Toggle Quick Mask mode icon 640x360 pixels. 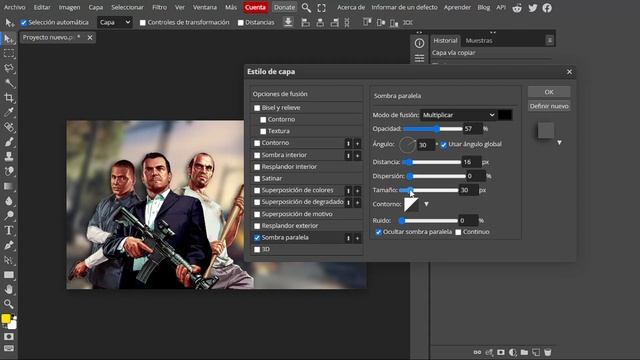9,336
